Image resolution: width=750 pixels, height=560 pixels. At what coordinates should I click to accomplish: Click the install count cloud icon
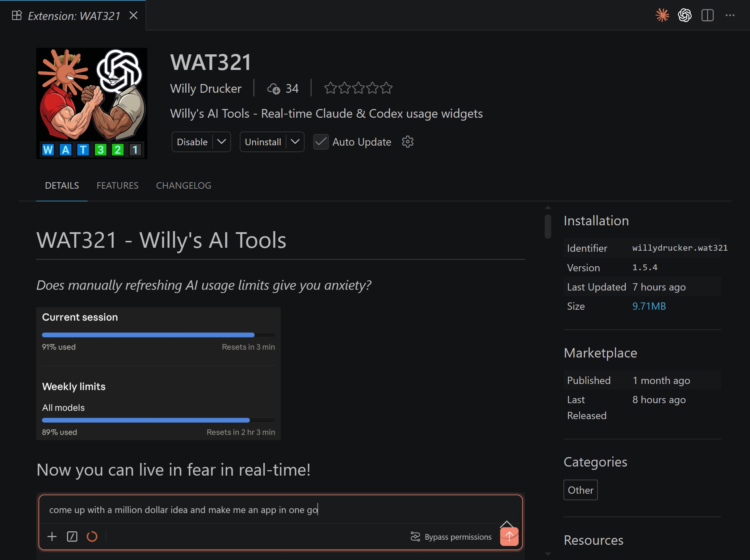(274, 88)
